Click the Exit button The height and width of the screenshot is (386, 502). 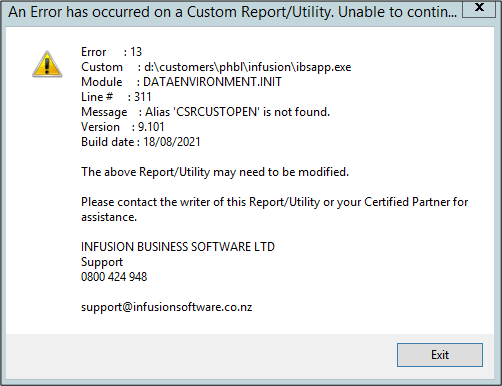pyautogui.click(x=440, y=355)
